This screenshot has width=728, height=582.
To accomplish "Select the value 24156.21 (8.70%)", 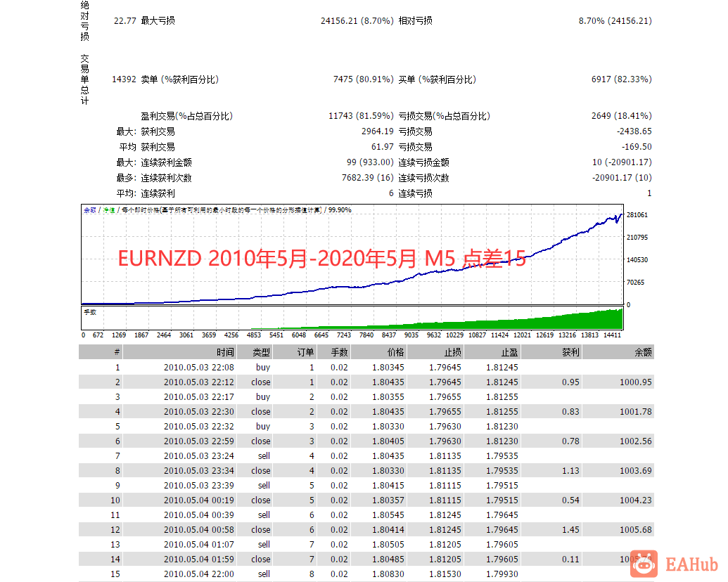I will click(357, 21).
